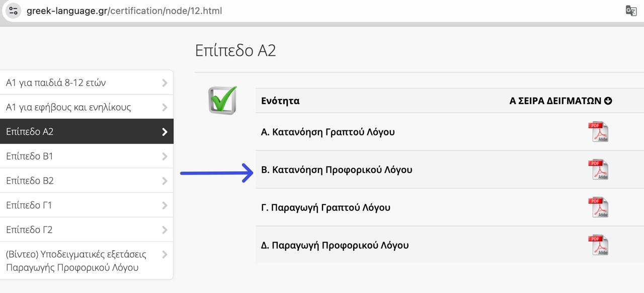Click the Δ. Παραγωγή Προφορικού Λόγου row label
Screen dimensions: 644x293
(335, 245)
